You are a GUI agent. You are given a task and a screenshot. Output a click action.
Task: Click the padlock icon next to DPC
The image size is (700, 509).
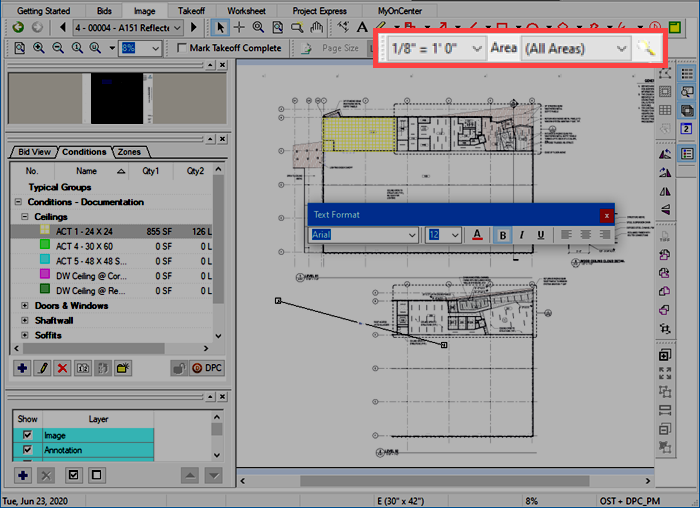point(179,368)
